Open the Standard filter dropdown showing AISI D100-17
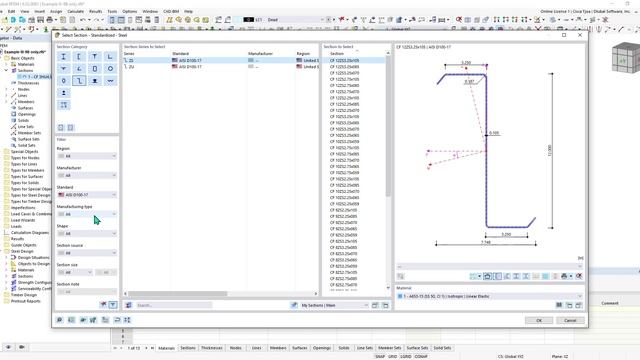640x360 pixels. (x=87, y=195)
